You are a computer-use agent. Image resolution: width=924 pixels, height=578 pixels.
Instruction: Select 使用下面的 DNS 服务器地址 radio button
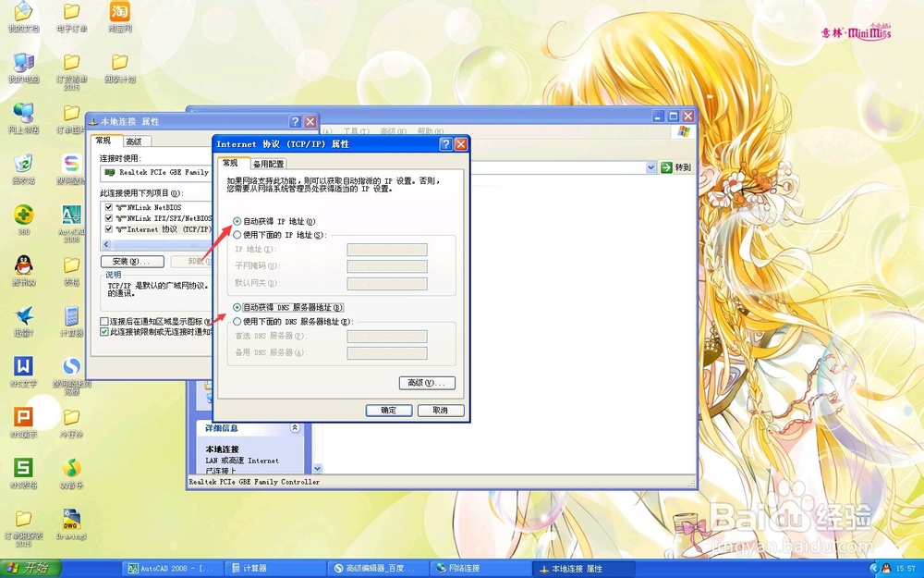coord(237,322)
